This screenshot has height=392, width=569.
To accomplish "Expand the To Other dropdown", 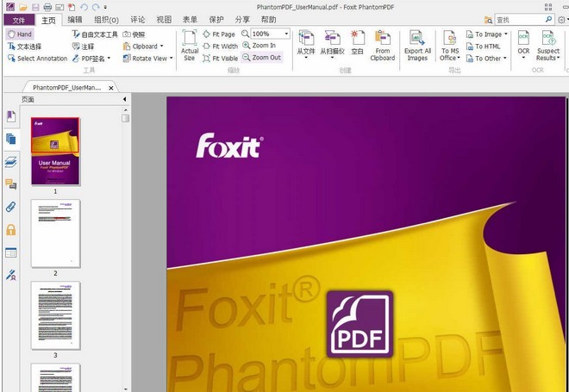I will click(505, 58).
